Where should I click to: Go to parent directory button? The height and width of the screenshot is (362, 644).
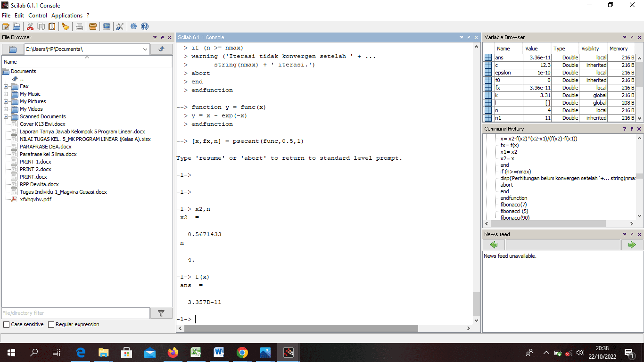coord(161,49)
